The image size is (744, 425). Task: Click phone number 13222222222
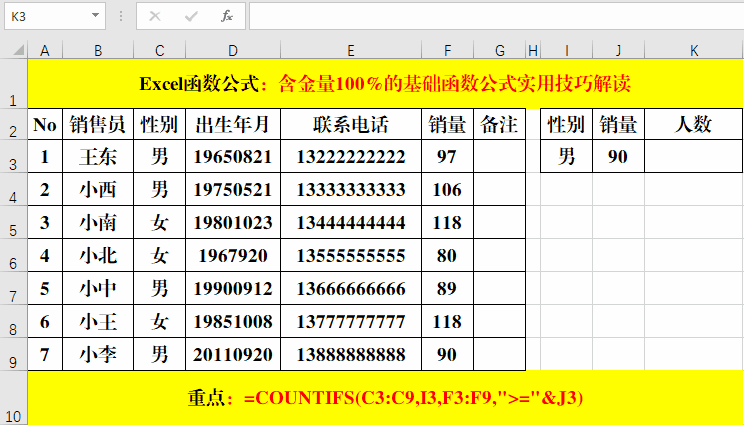[351, 156]
